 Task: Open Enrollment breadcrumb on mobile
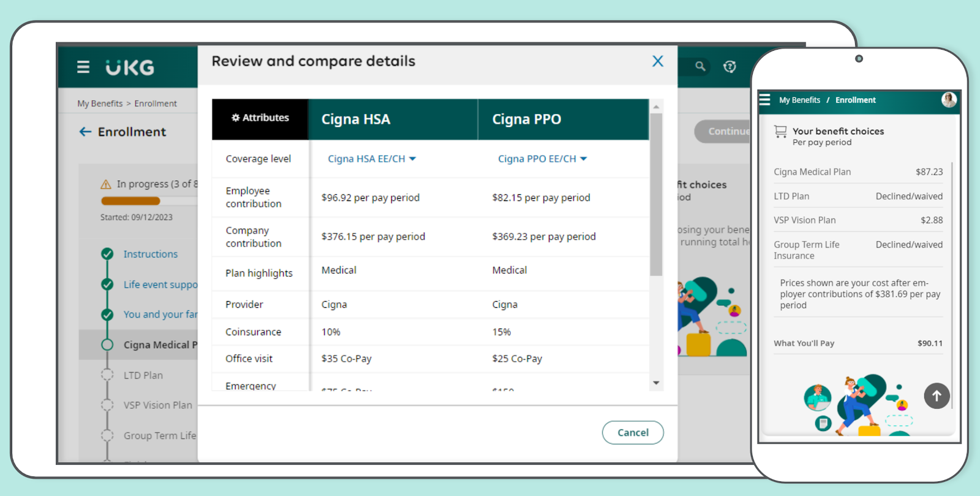click(856, 100)
